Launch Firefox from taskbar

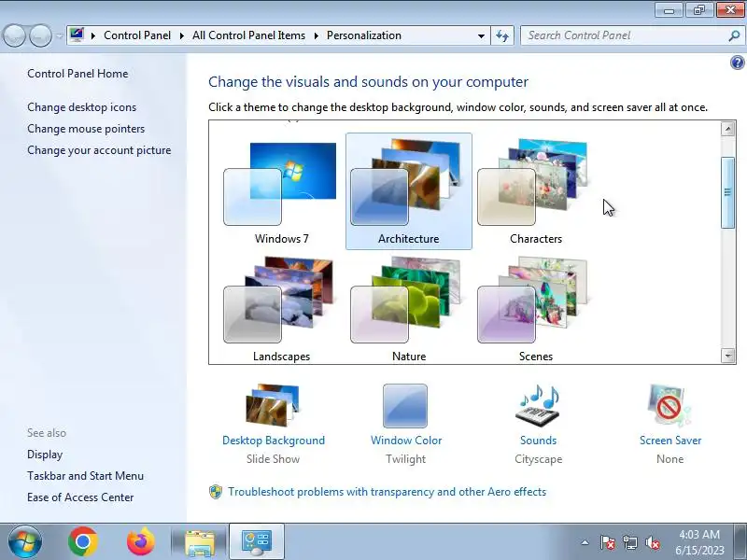pyautogui.click(x=141, y=541)
